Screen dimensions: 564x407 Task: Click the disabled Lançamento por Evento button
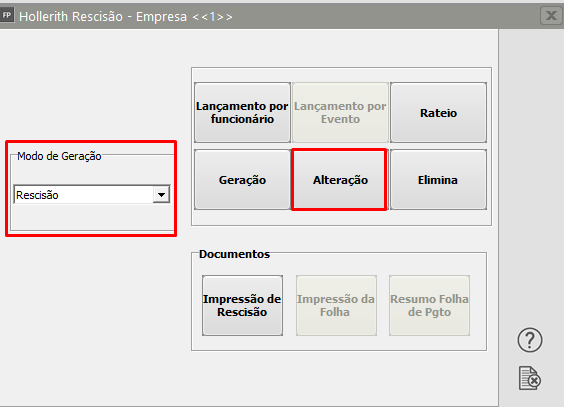pyautogui.click(x=340, y=113)
